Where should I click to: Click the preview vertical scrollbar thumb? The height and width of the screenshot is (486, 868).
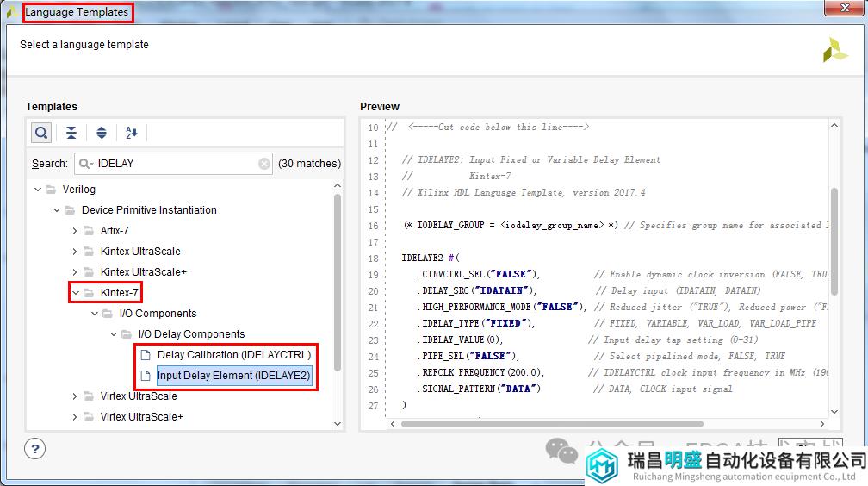[x=834, y=241]
